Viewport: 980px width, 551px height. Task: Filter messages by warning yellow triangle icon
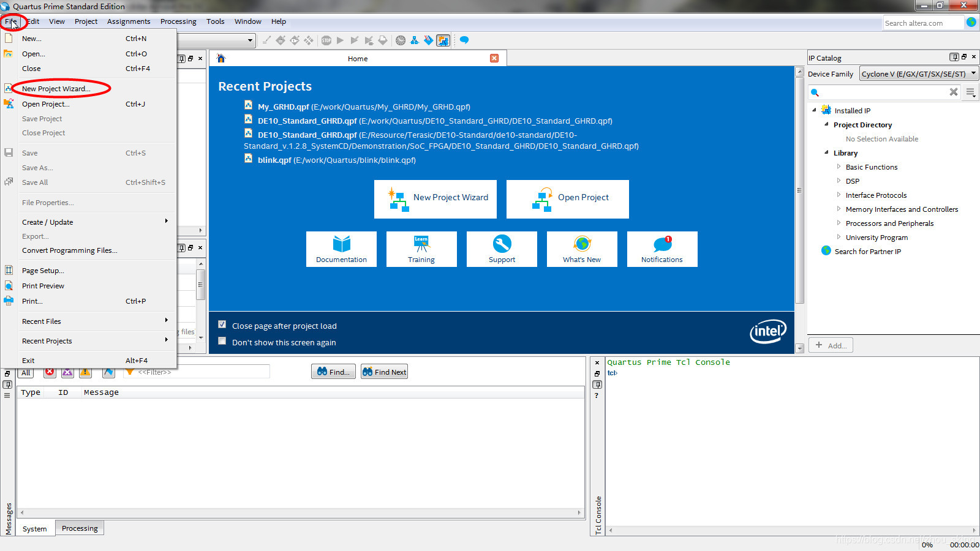(x=85, y=372)
